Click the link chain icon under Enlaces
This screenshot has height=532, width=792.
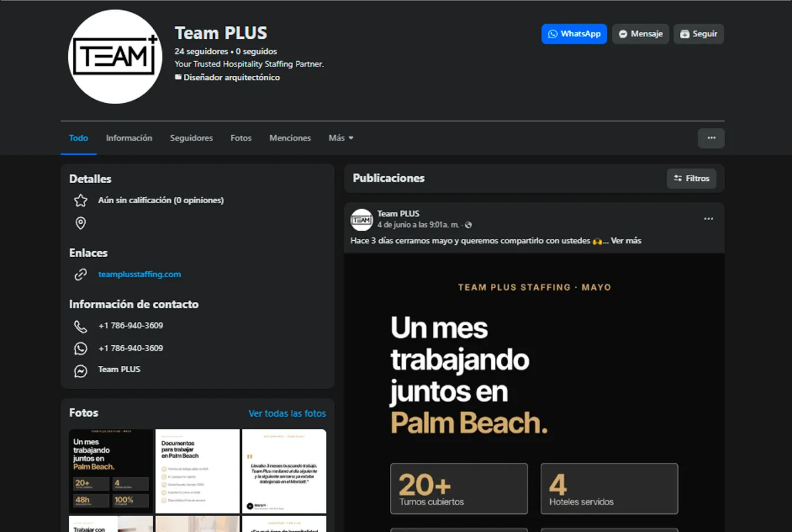(80, 274)
